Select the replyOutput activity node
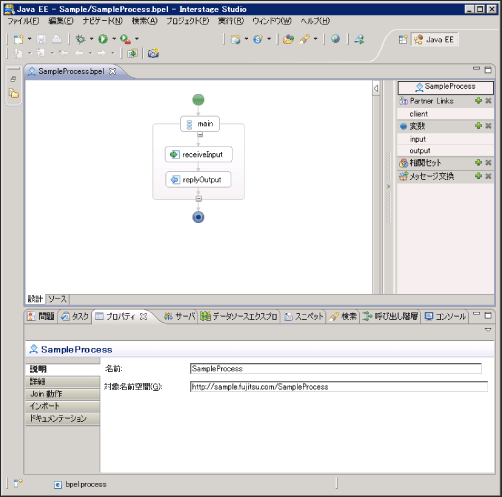 (x=198, y=180)
